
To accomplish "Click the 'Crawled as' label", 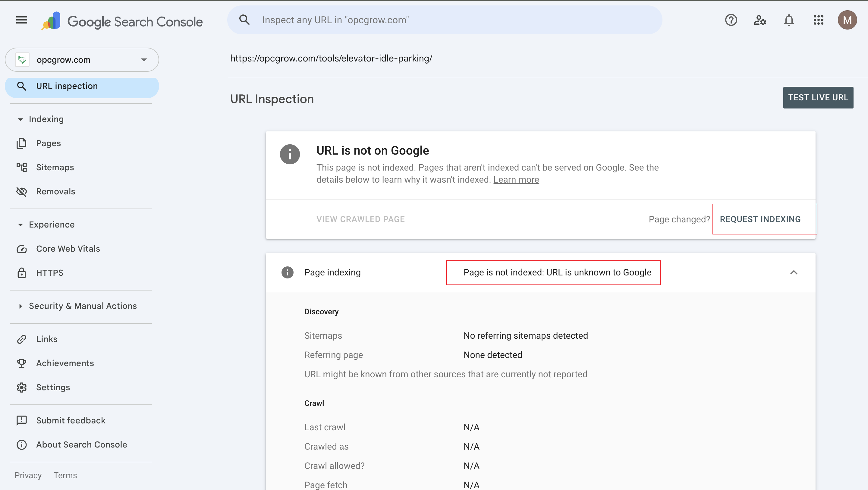I will tap(326, 447).
